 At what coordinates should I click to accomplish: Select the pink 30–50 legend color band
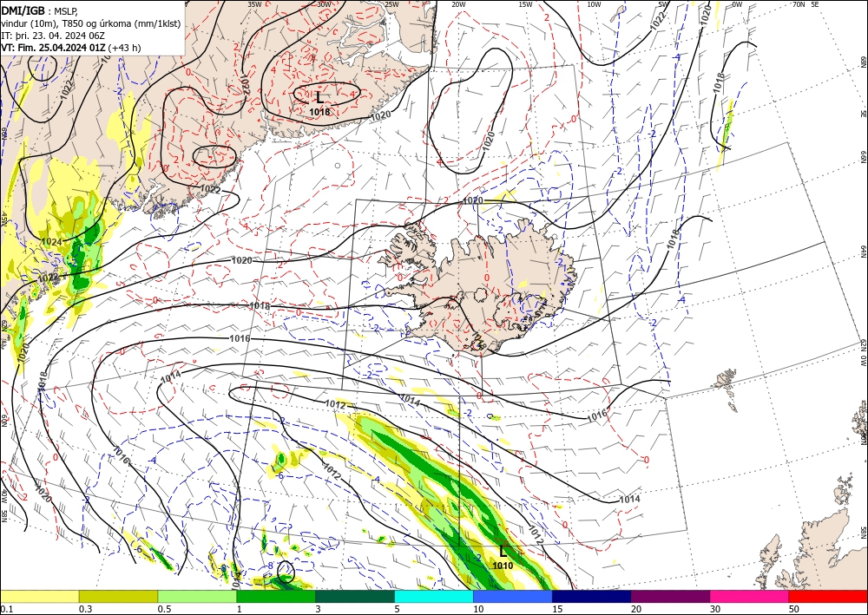pyautogui.click(x=750, y=596)
